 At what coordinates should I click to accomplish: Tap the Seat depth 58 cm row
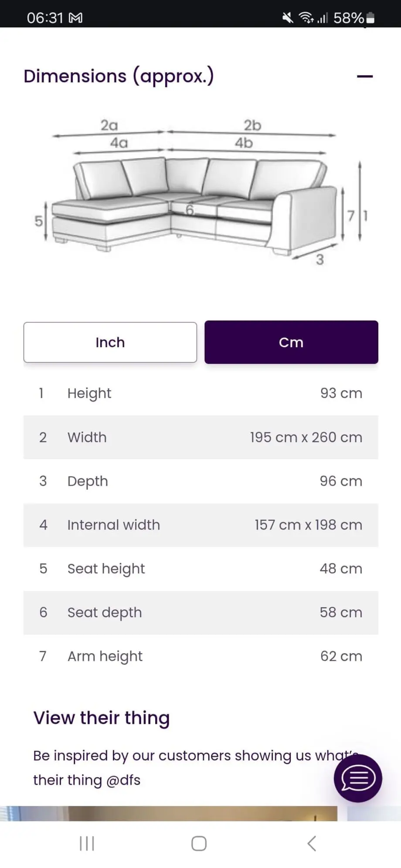(201, 612)
